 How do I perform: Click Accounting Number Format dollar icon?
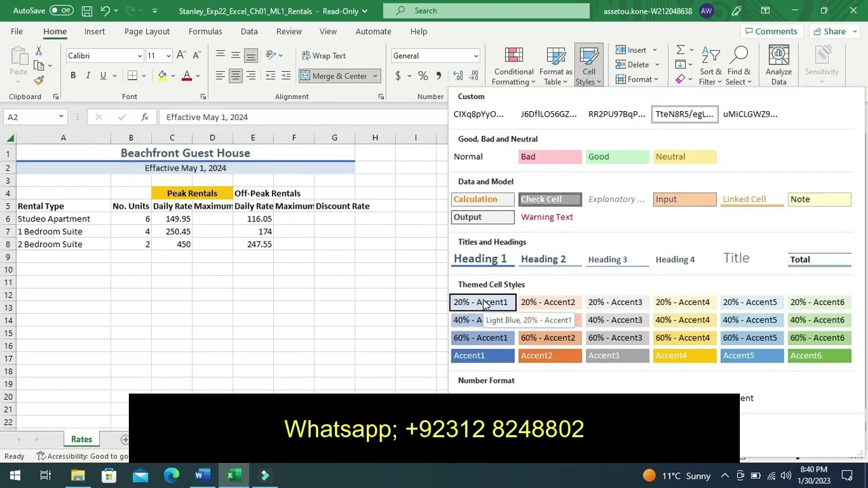(398, 76)
